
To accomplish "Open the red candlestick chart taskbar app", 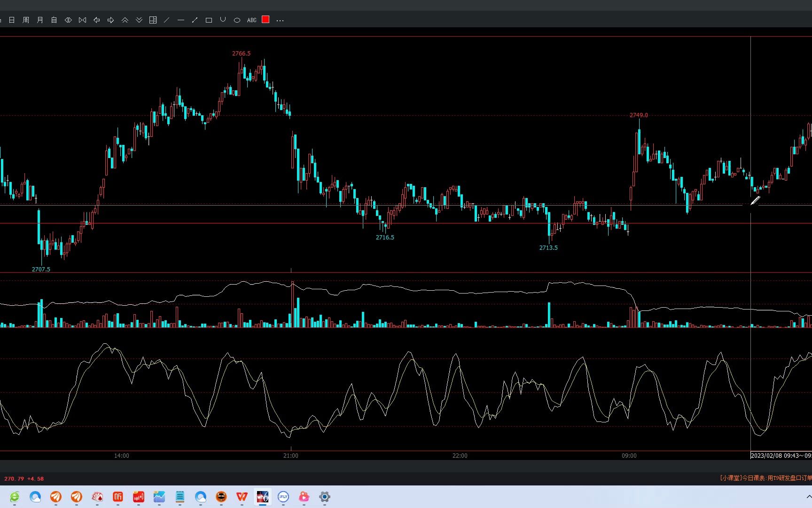I will (x=139, y=497).
